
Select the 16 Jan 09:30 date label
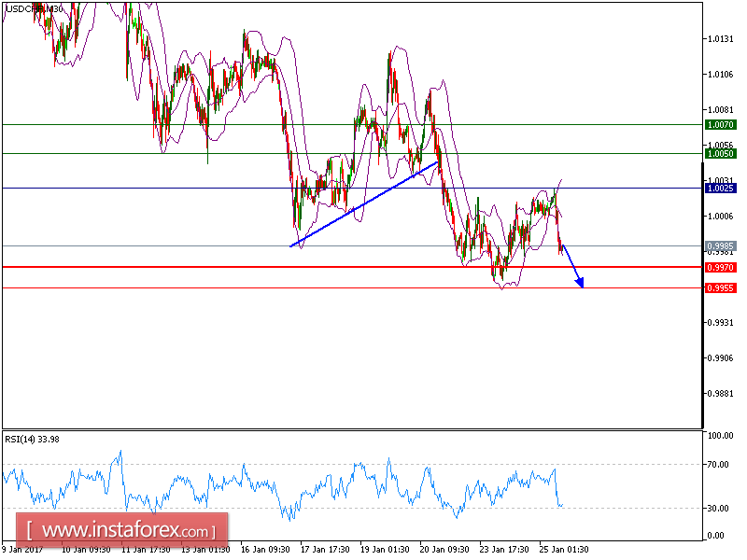tap(263, 551)
